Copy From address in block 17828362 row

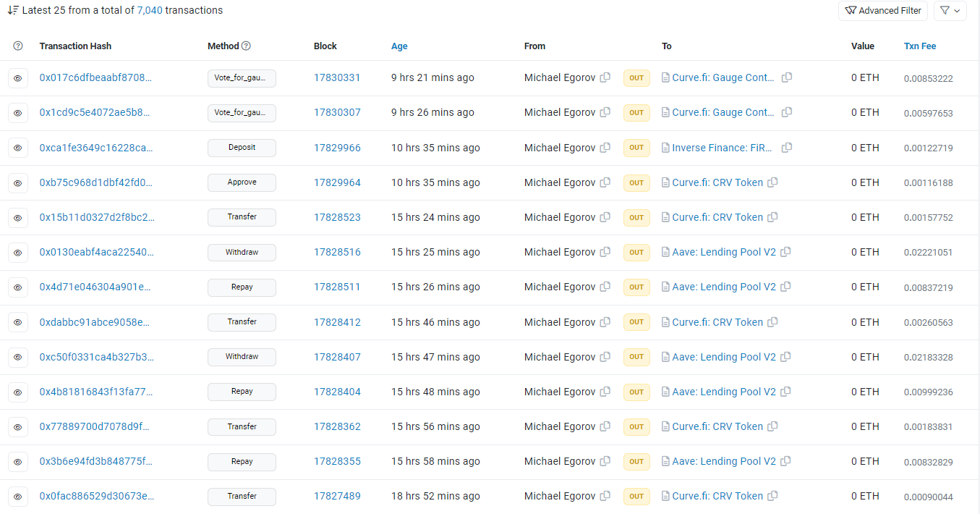[x=605, y=426]
